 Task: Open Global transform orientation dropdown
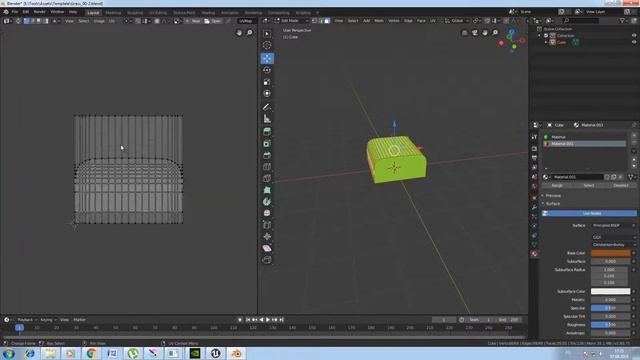[457, 20]
